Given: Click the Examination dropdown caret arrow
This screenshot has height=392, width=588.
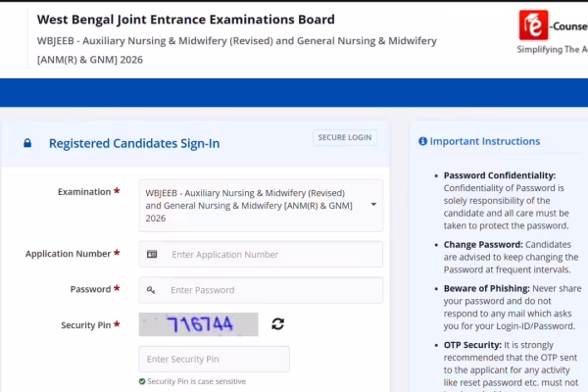Looking at the screenshot, I should point(373,205).
